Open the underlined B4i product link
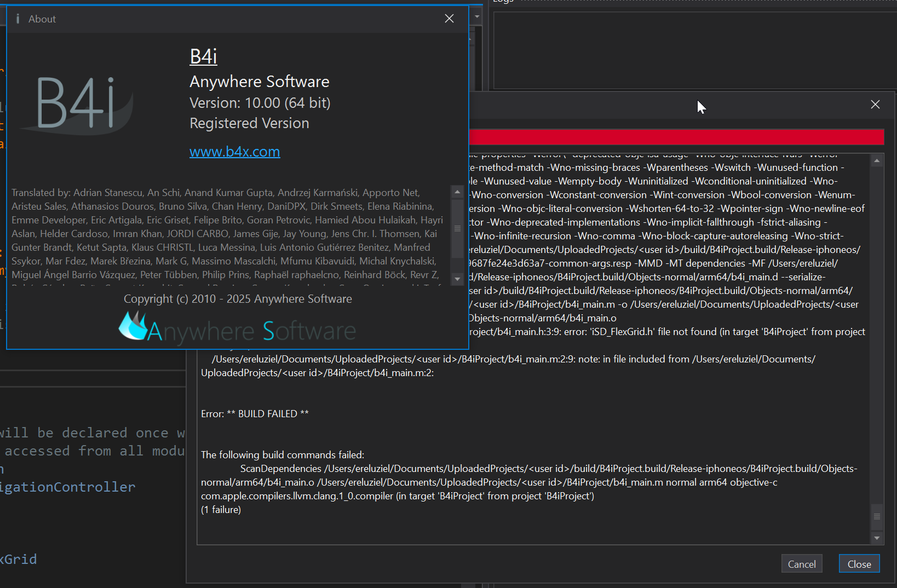 pyautogui.click(x=203, y=56)
